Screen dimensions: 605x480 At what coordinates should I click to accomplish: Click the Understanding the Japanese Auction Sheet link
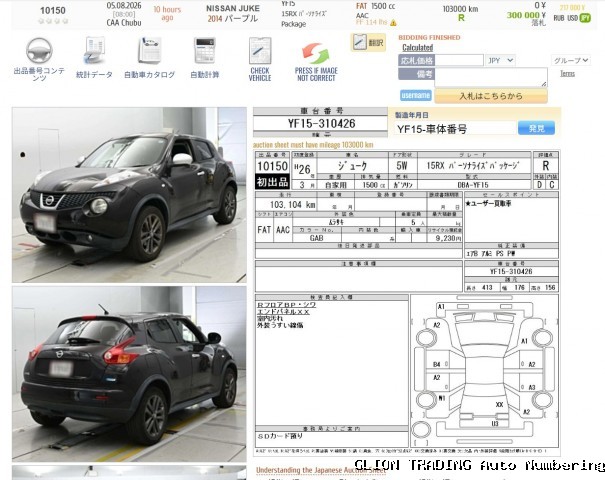pyautogui.click(x=321, y=470)
